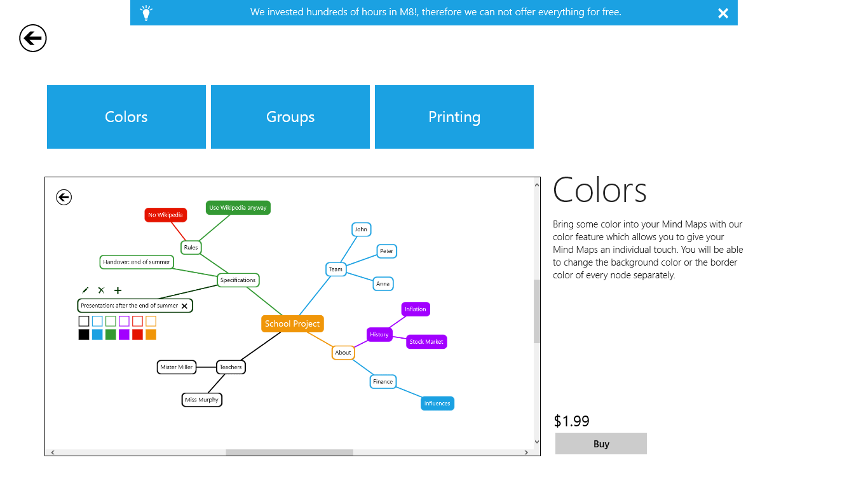
Task: Dismiss the blue notification banner with its X
Action: coord(723,12)
